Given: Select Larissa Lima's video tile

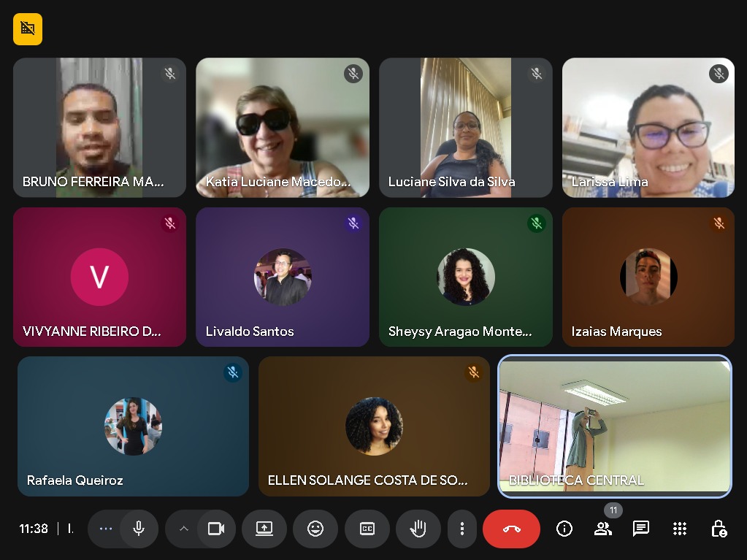Looking at the screenshot, I should (x=648, y=128).
